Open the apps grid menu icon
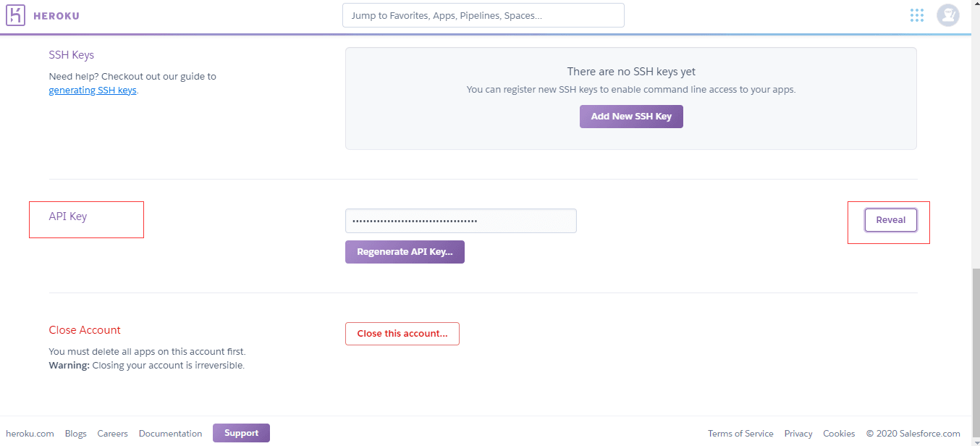Image resolution: width=980 pixels, height=446 pixels. (917, 15)
